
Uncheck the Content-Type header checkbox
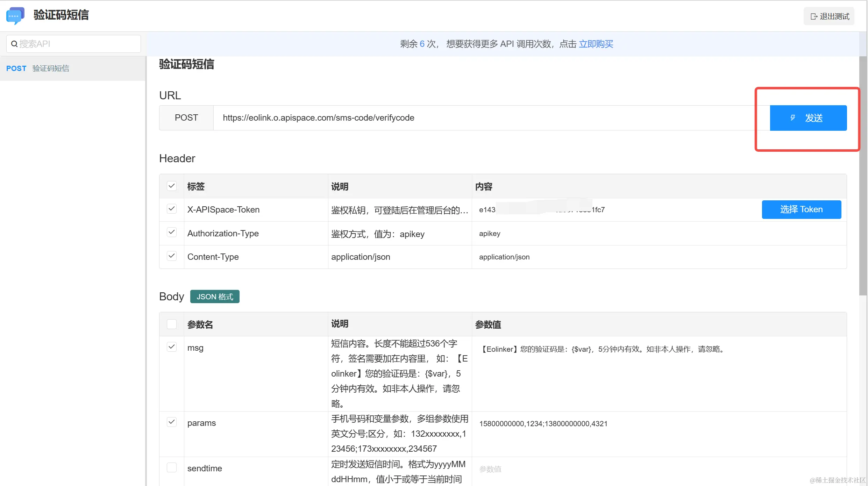pos(171,256)
